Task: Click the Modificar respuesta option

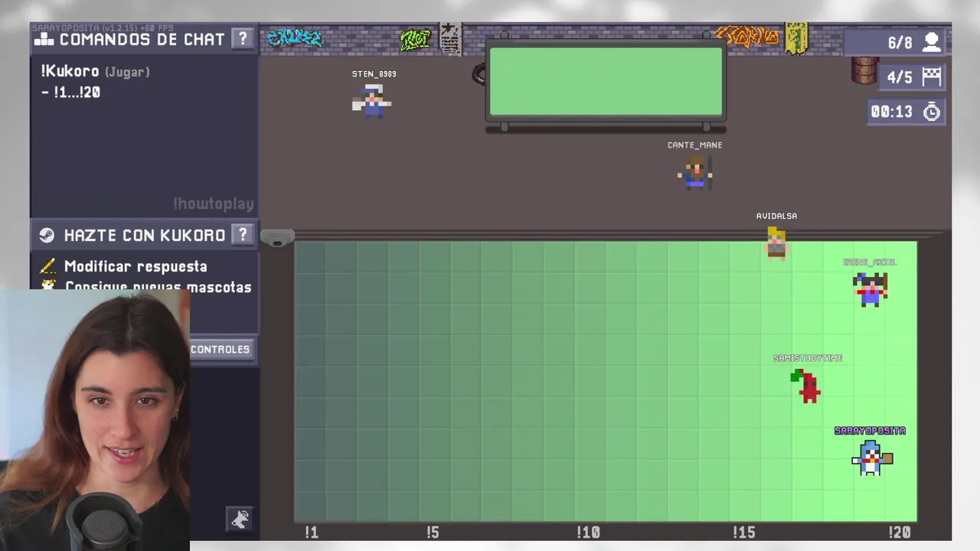Action: coord(136,266)
